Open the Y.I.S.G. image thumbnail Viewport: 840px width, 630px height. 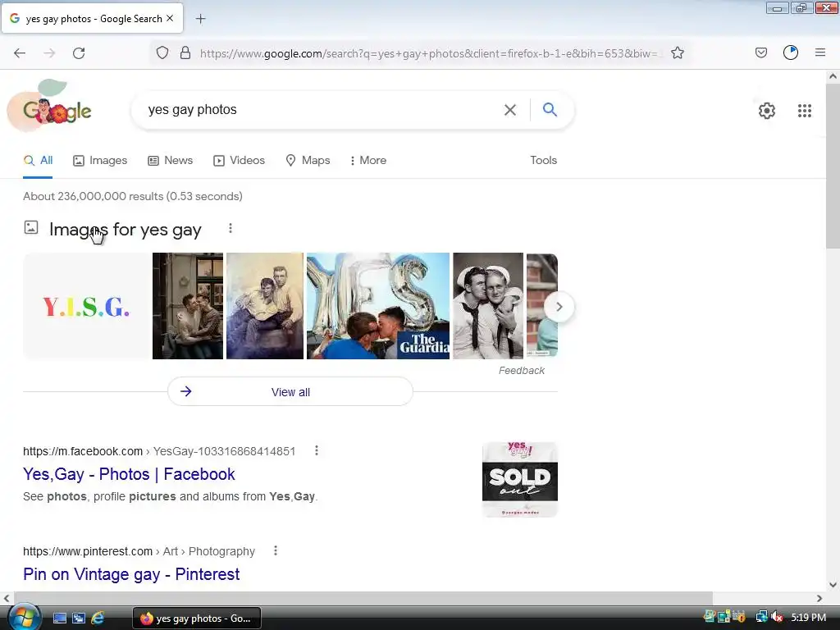click(x=85, y=306)
